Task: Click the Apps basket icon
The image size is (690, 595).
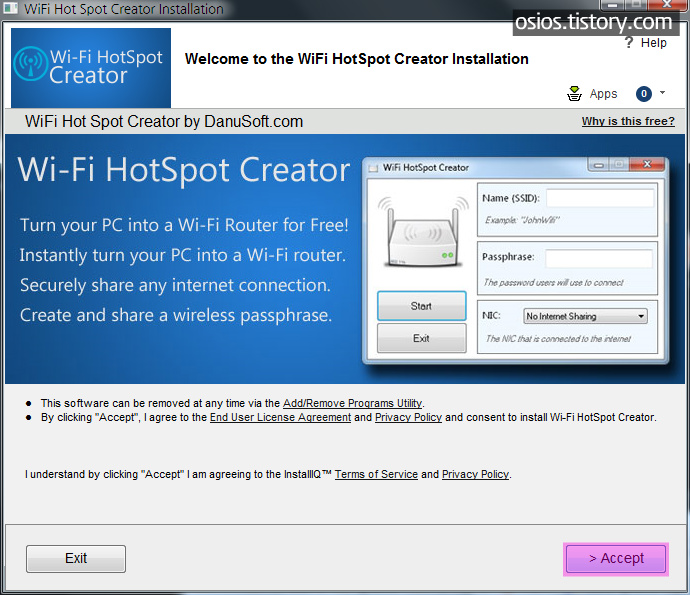Action: click(x=574, y=93)
